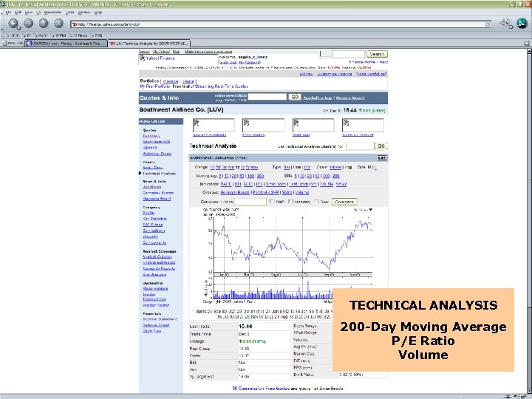Screen dimensions: 532x399
Task: Click the EMA 200 link
Action: click(336, 176)
